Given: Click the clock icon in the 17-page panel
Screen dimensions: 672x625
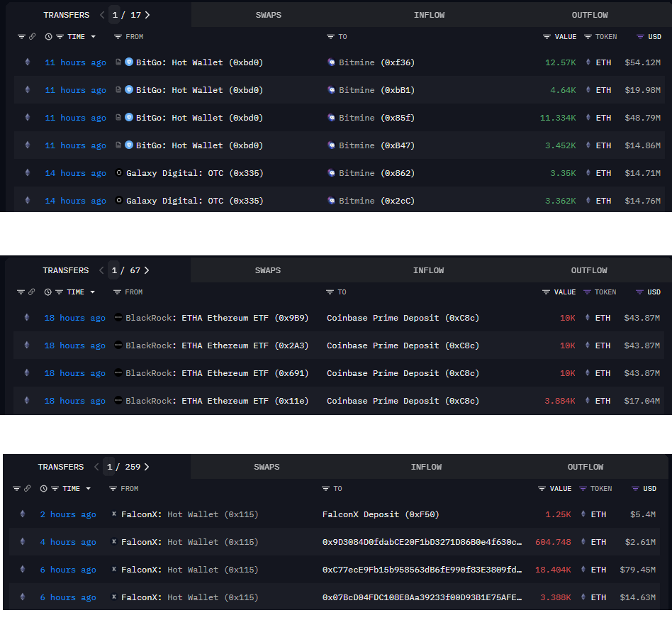Looking at the screenshot, I should [48, 37].
